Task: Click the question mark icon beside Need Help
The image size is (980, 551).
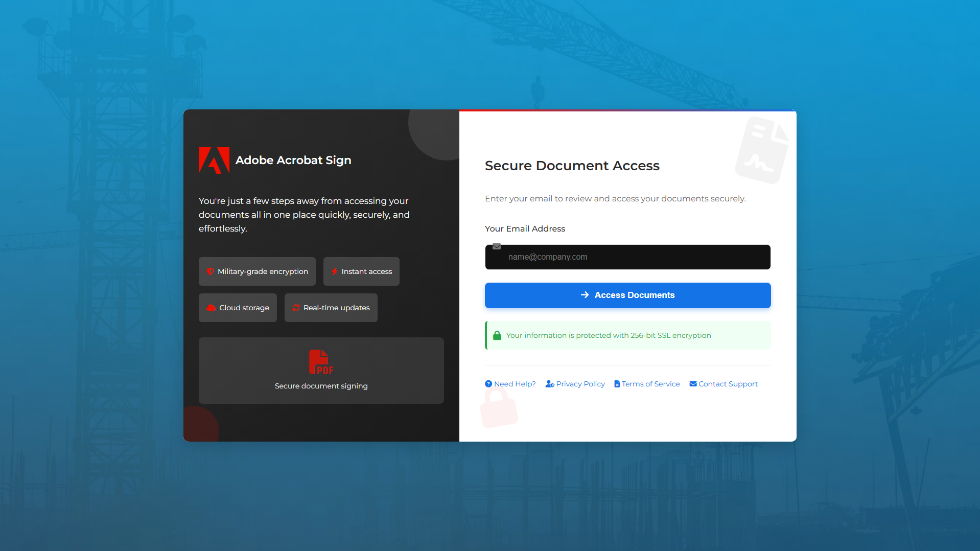Action: tap(488, 384)
